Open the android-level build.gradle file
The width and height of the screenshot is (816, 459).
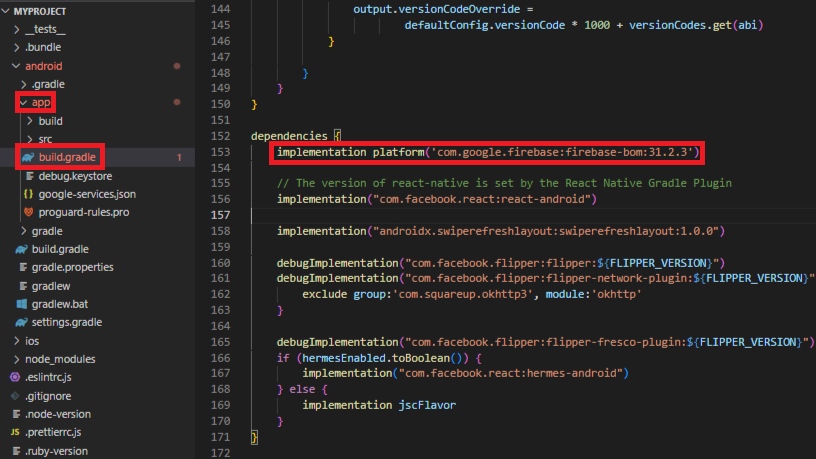(x=60, y=249)
